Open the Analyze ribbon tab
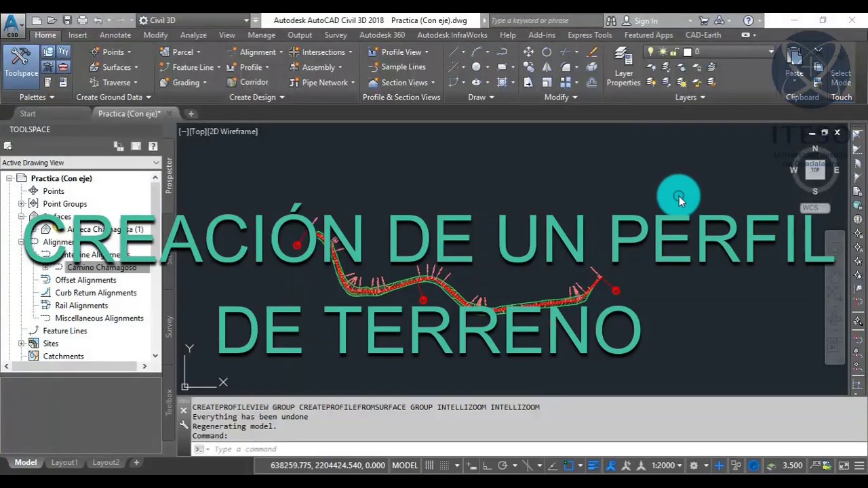This screenshot has width=868, height=488. pos(193,35)
